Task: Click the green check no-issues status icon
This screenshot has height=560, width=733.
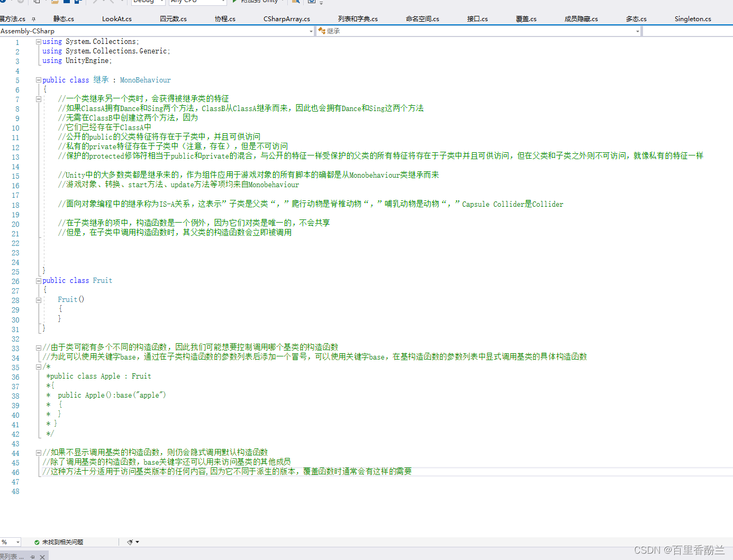Action: (37, 542)
